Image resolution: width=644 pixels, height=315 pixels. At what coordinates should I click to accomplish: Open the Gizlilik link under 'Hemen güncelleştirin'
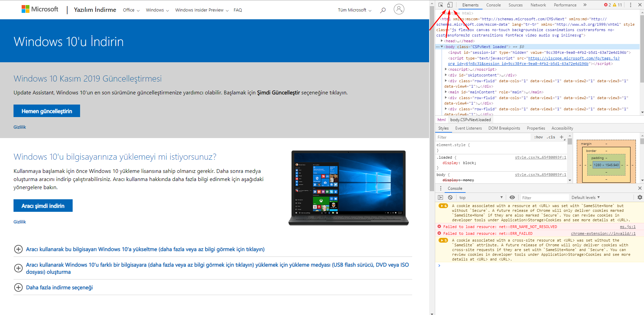pyautogui.click(x=20, y=127)
